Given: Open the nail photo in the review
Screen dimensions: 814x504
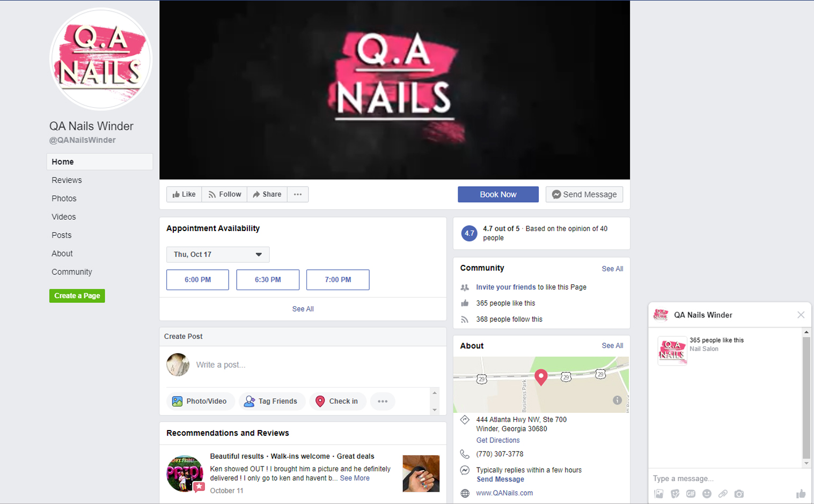Looking at the screenshot, I should tap(421, 473).
